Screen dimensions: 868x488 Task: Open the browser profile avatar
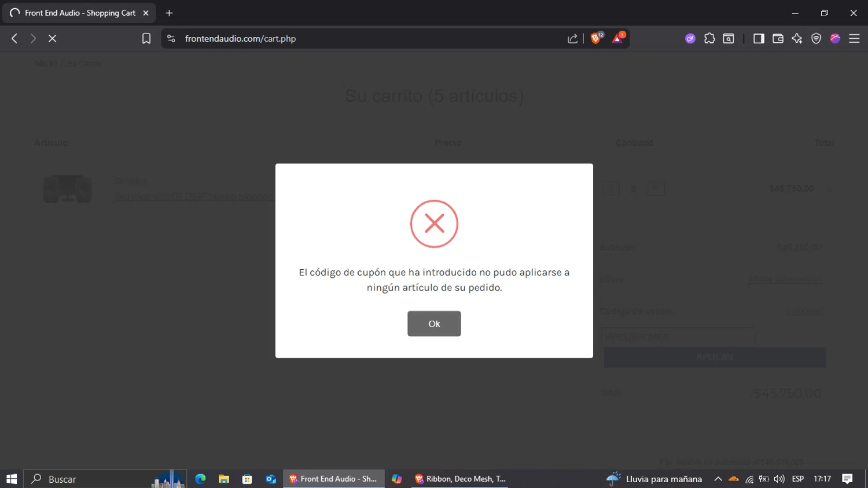coord(835,38)
